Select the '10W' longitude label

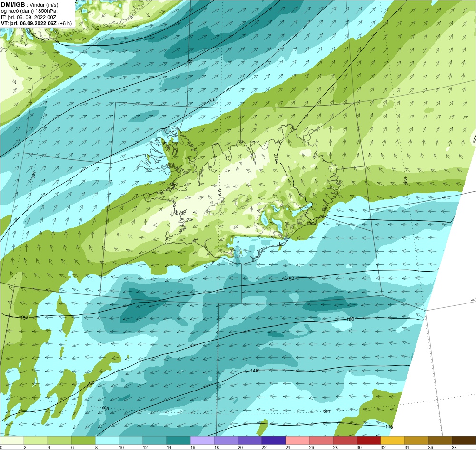coord(405,181)
